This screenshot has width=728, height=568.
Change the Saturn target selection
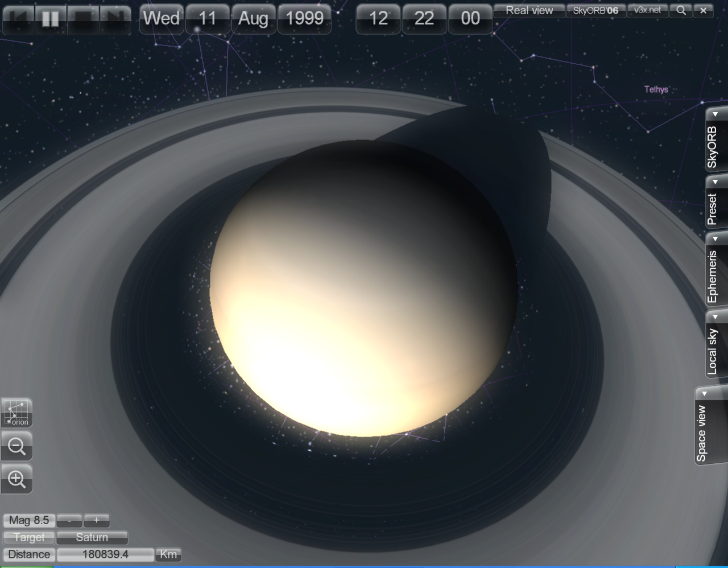pyautogui.click(x=92, y=537)
